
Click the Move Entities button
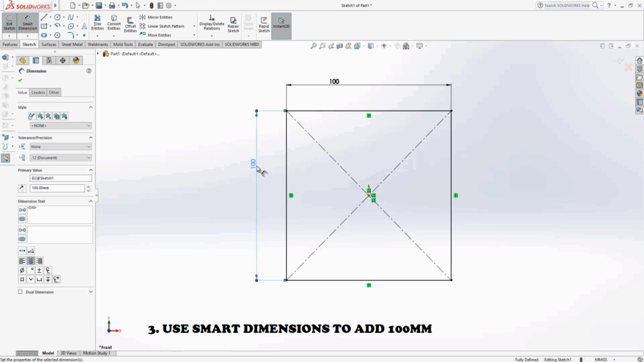click(x=159, y=35)
